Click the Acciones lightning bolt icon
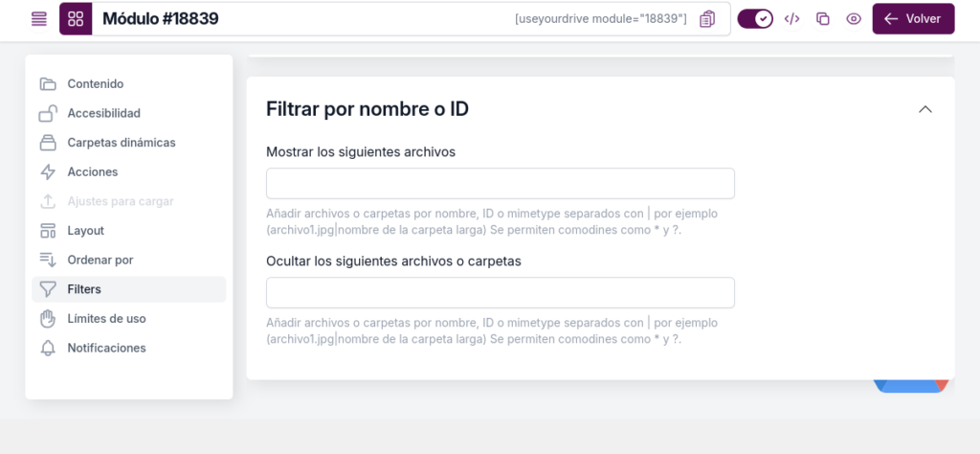This screenshot has width=980, height=454. 48,172
